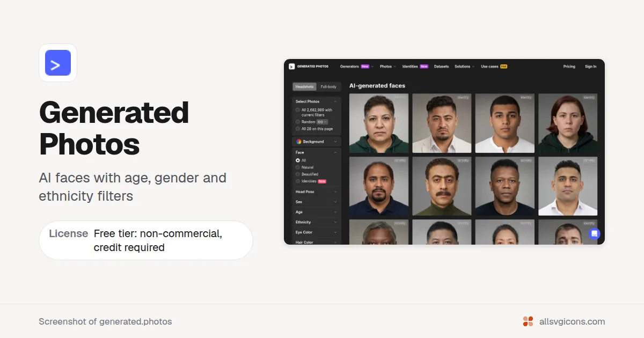Image resolution: width=644 pixels, height=338 pixels.
Task: Switch to the Headshots tab
Action: coord(305,86)
